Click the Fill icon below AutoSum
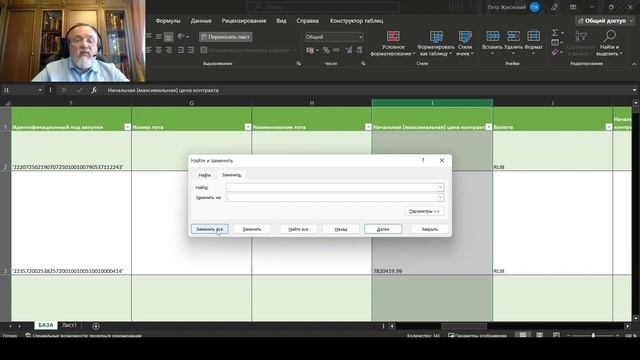640x360 pixels. coord(555,42)
